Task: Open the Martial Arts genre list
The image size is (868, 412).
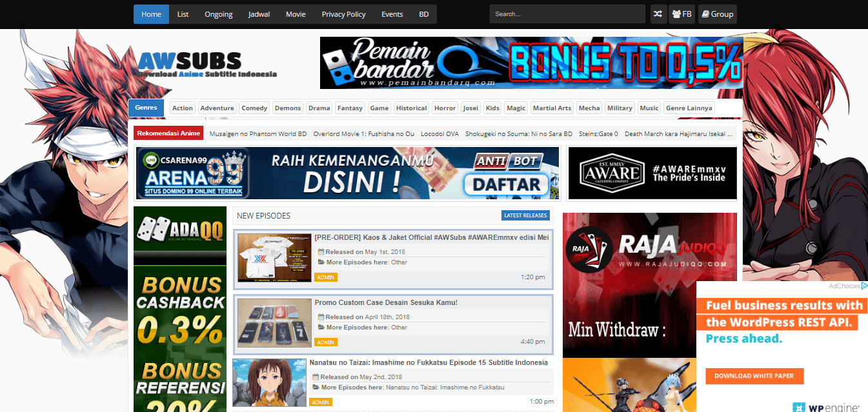Action: click(x=552, y=108)
